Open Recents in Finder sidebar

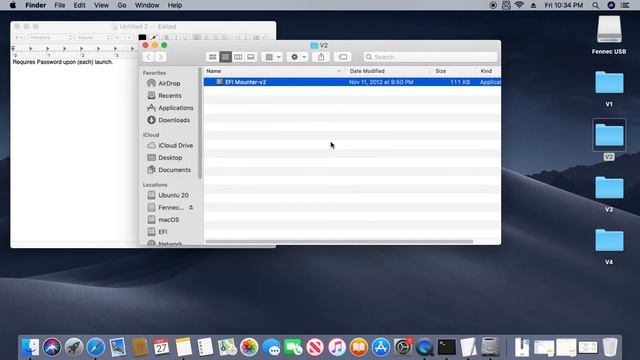coord(169,96)
